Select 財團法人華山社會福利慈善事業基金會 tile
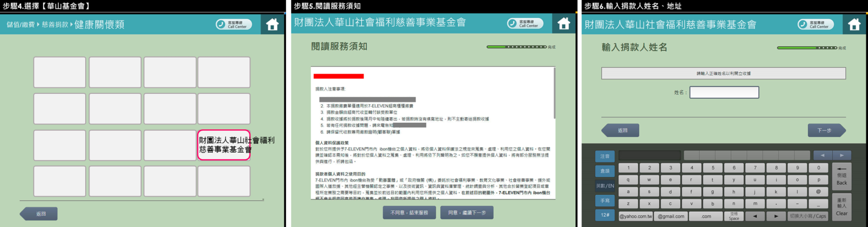The width and height of the screenshot is (868, 227). (x=224, y=145)
